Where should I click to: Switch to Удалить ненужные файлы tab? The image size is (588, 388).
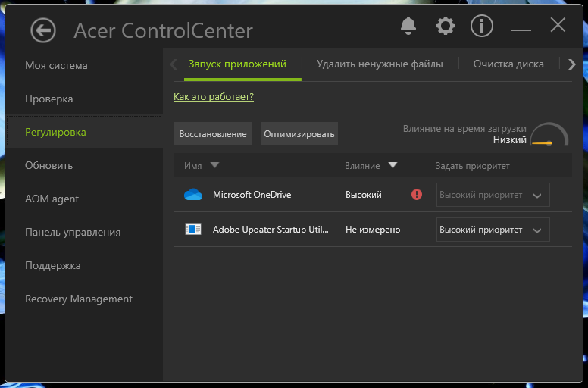pyautogui.click(x=380, y=64)
